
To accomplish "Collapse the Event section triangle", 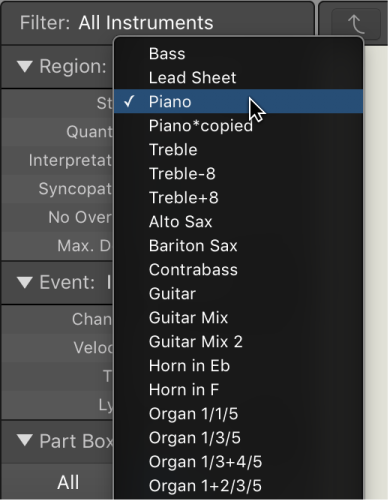I will 25,282.
